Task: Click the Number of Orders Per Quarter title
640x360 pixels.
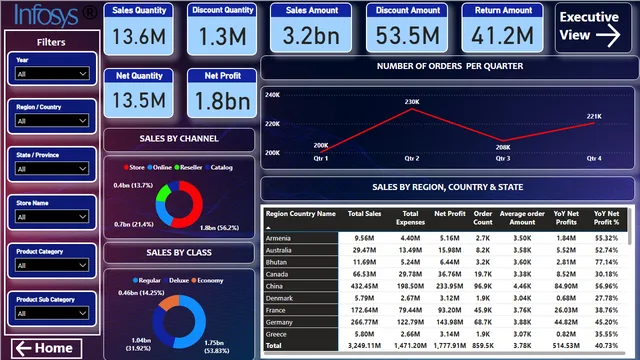Action: pyautogui.click(x=449, y=66)
